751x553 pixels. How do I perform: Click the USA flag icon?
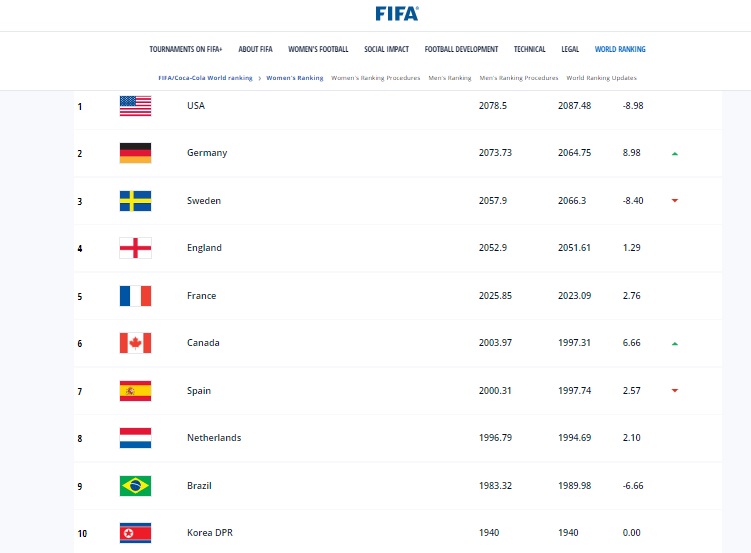coord(135,106)
